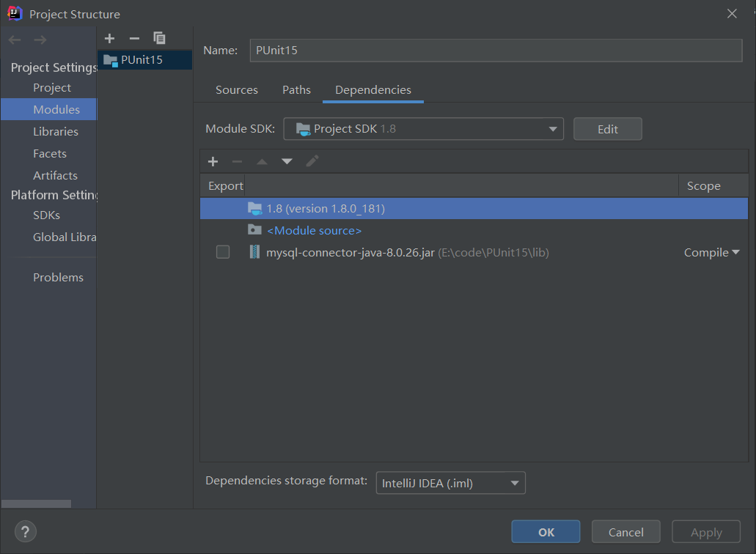Open SDKs platform settings

(48, 215)
